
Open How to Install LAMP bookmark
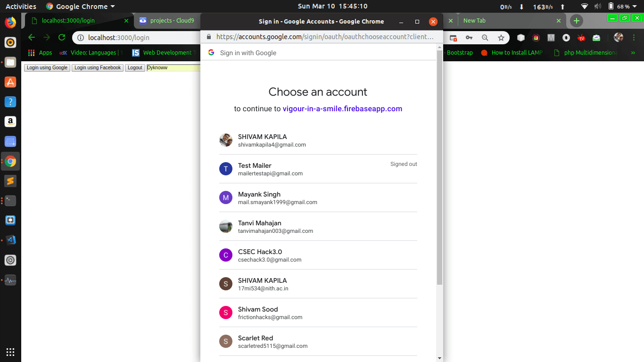coord(512,53)
